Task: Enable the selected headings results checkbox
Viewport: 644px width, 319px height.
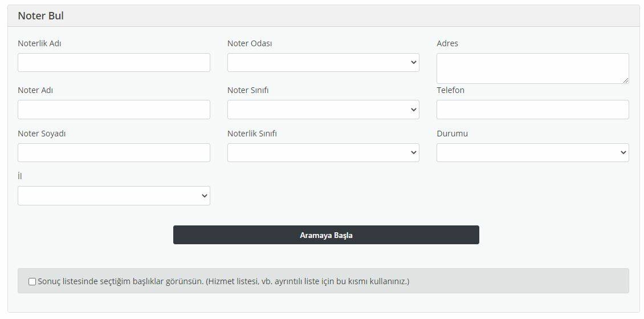Action: pyautogui.click(x=32, y=281)
